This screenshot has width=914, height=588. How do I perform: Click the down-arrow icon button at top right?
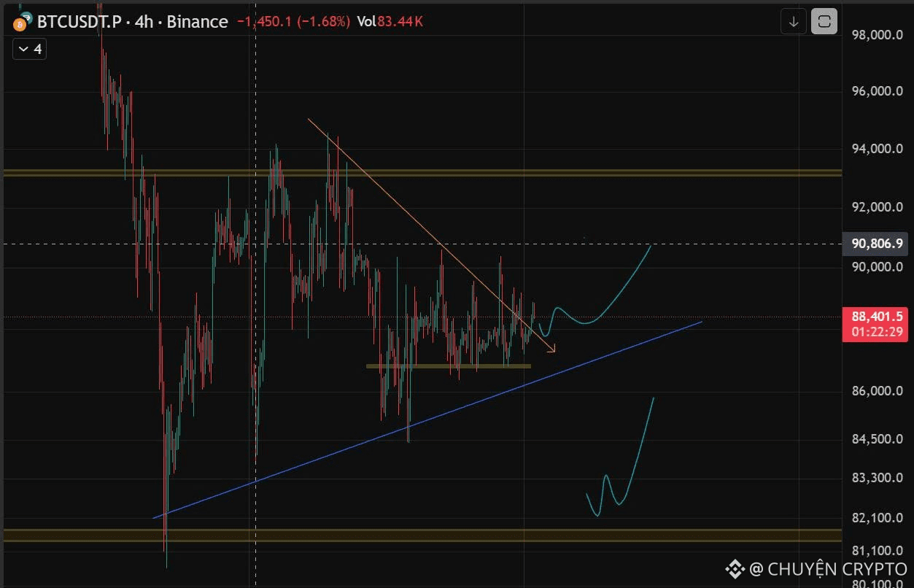(794, 22)
